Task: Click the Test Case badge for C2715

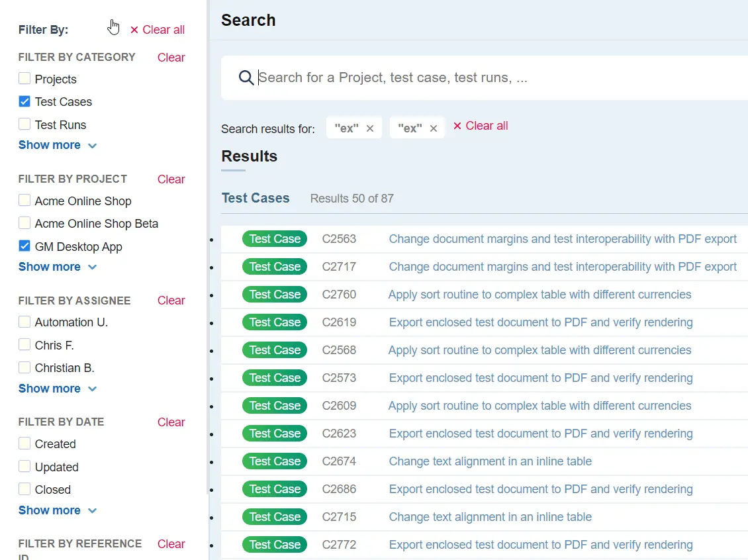Action: tap(275, 517)
